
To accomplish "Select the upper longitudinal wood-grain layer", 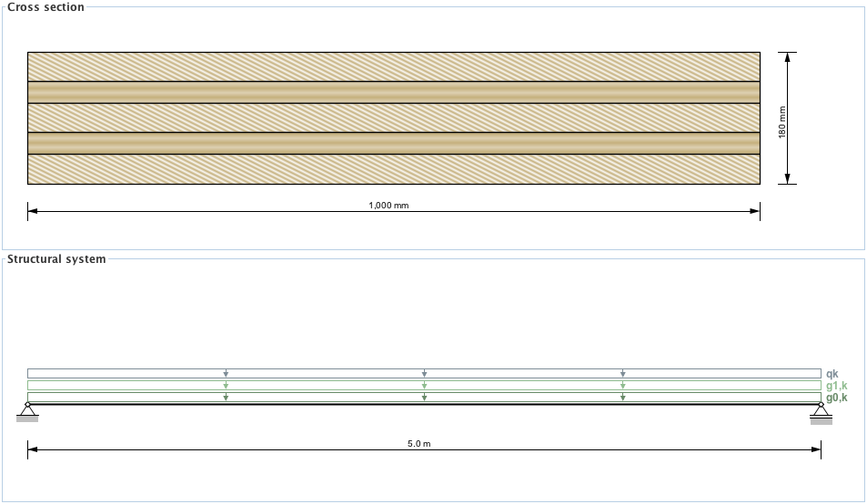I will click(393, 92).
